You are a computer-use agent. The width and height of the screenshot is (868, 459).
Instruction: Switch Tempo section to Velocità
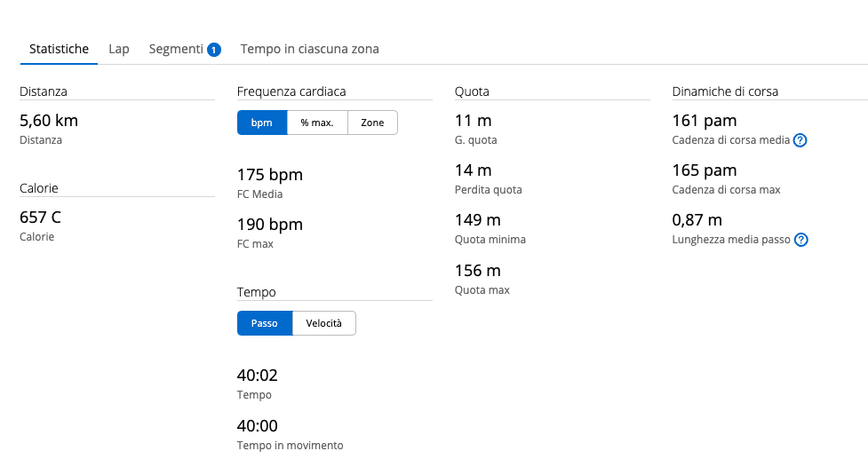click(x=324, y=323)
